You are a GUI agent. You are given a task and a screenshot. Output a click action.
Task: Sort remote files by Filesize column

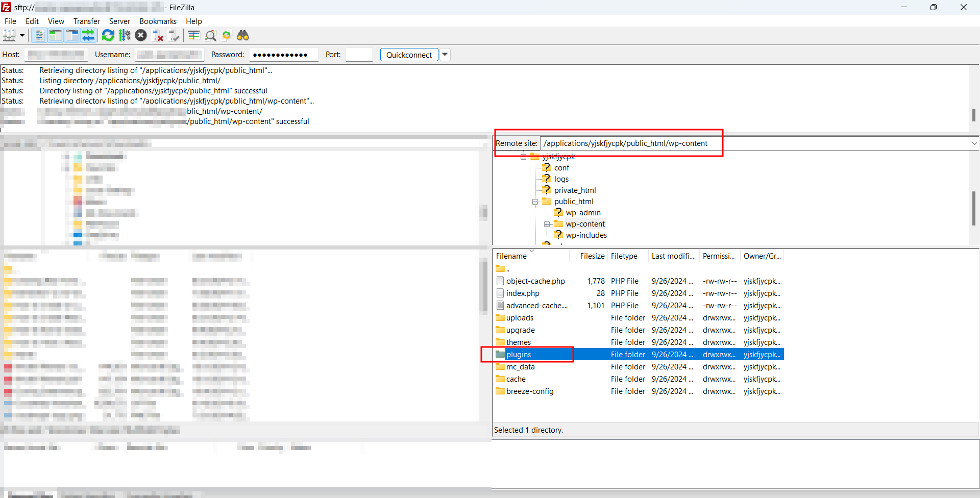[592, 256]
